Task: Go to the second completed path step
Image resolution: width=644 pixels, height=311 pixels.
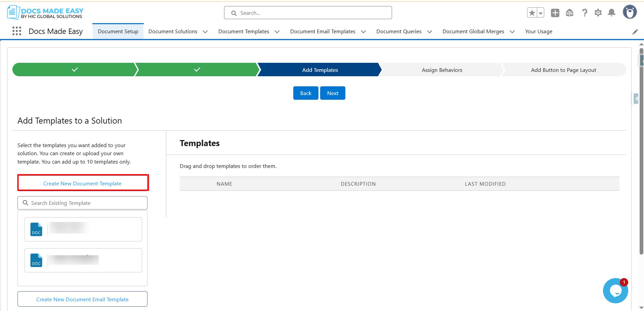Action: pyautogui.click(x=197, y=70)
